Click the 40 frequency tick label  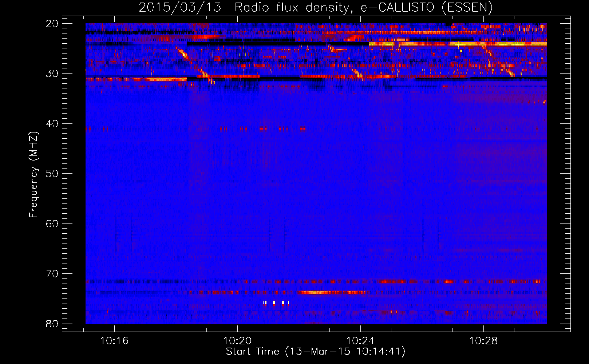pos(52,124)
